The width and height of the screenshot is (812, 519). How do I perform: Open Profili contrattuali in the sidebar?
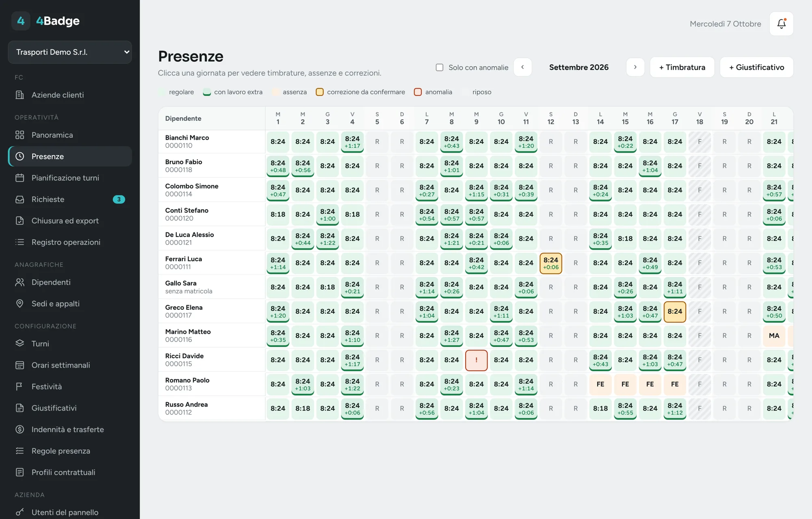70,472
